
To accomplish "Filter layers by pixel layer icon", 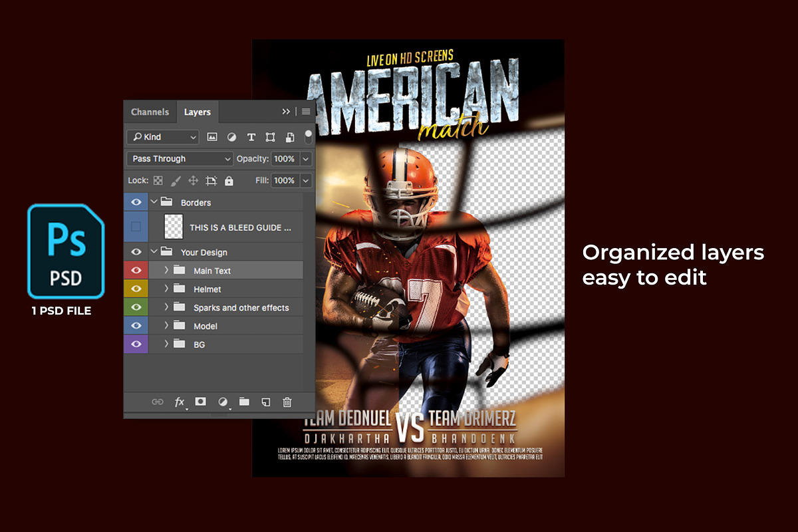I will coord(212,137).
